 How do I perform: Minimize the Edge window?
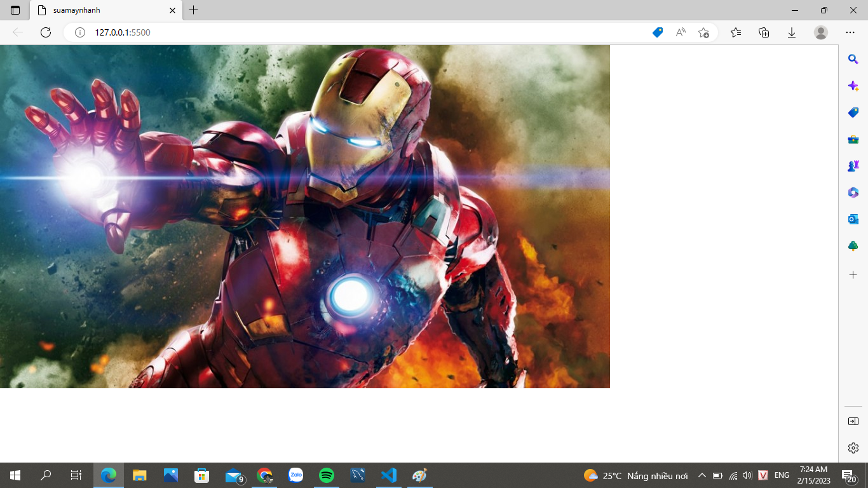795,10
